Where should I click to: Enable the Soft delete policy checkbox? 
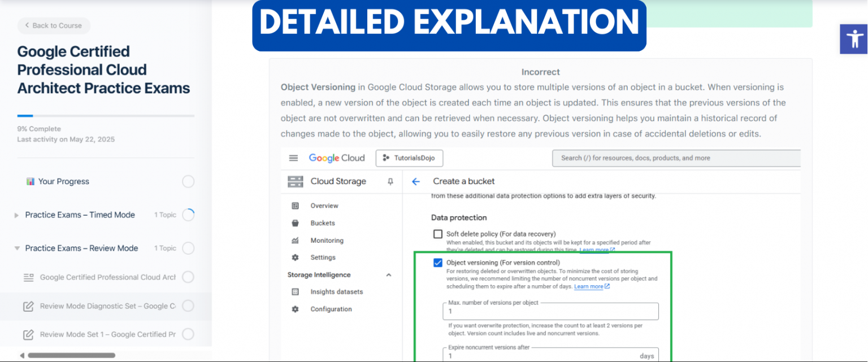437,233
